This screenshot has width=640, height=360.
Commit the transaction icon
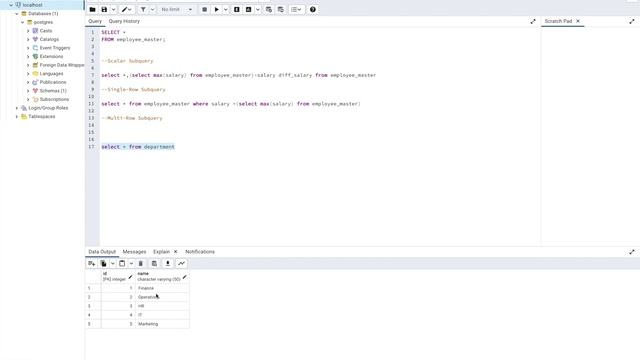point(269,9)
